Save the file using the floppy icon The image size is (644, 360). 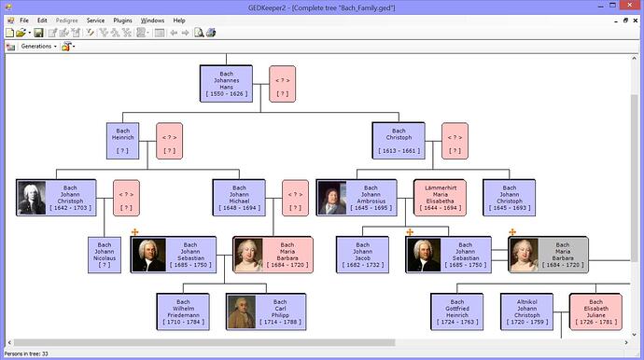[38, 33]
